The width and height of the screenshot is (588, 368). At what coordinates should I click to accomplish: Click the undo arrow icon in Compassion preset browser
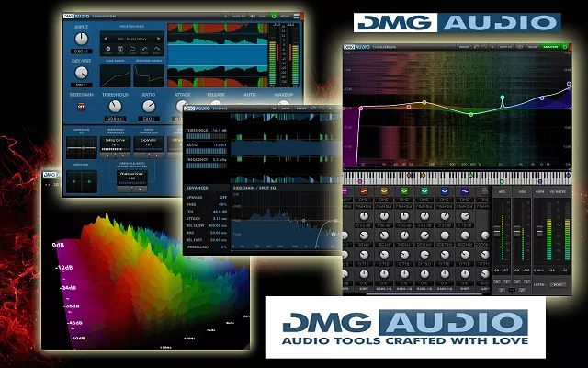coord(144,49)
